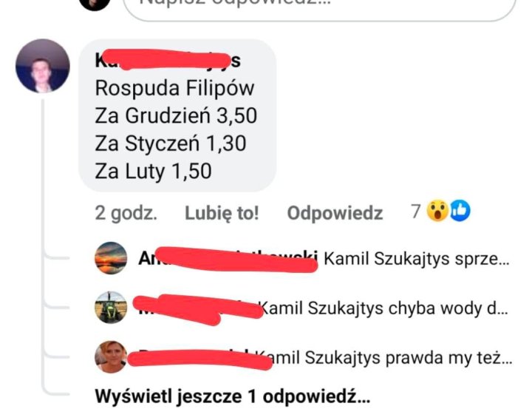Viewport: 532px width, 409px height.
Task: Click the 'Lubię to!' like button
Action: (222, 213)
